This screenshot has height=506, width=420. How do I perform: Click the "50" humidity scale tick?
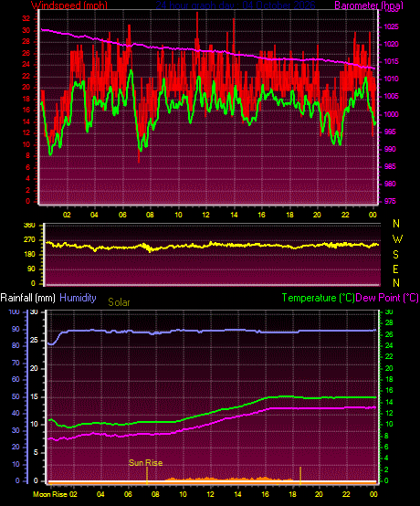click(x=16, y=396)
